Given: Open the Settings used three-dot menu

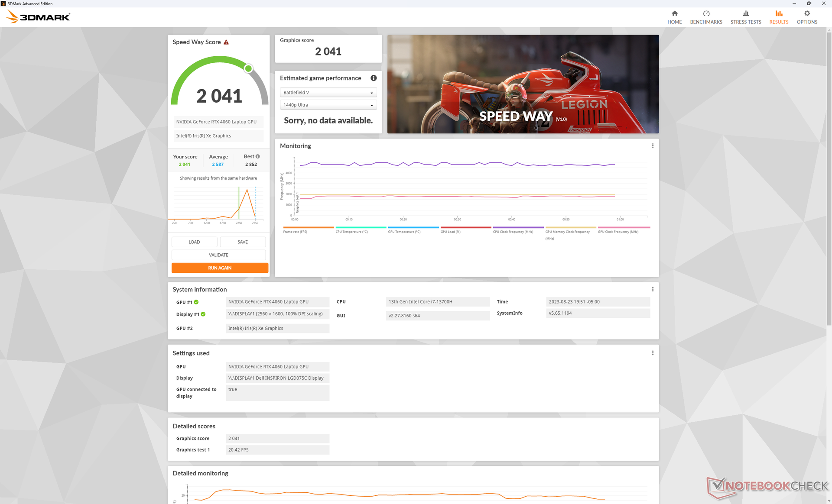Looking at the screenshot, I should coord(653,353).
